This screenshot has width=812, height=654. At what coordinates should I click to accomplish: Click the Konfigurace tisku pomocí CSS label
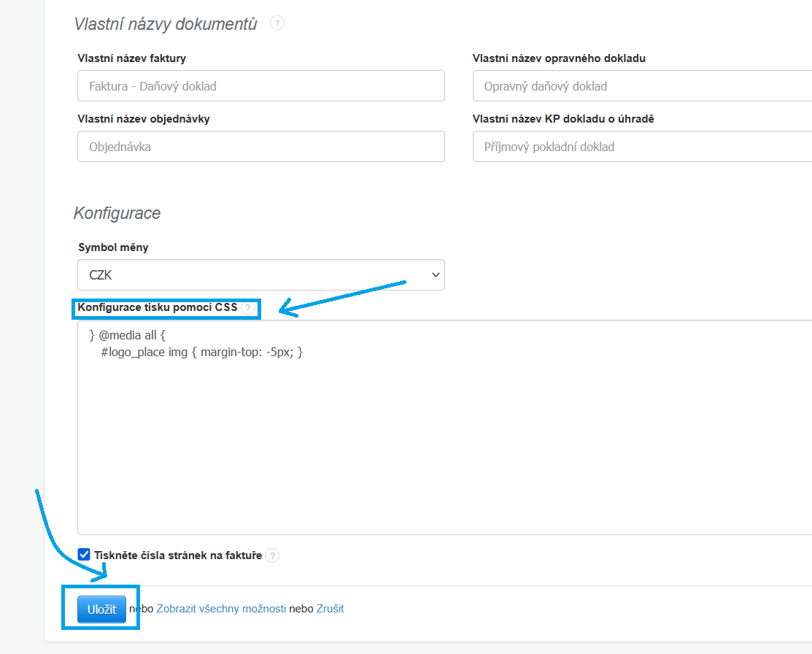(158, 308)
